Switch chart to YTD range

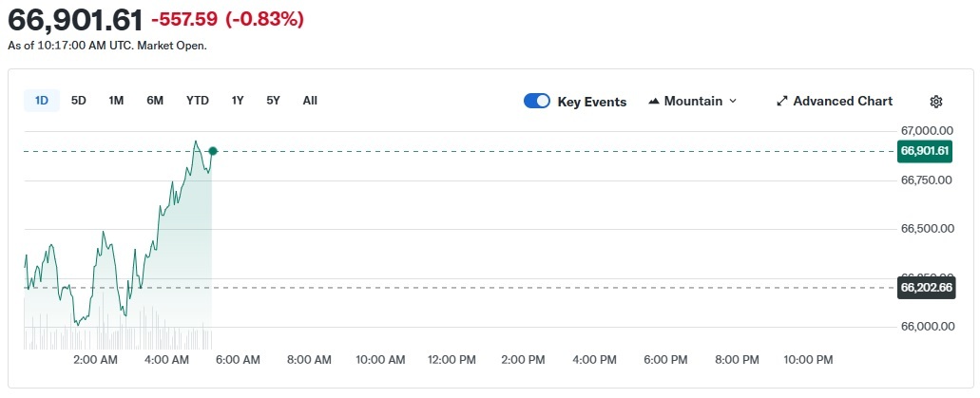click(x=198, y=101)
